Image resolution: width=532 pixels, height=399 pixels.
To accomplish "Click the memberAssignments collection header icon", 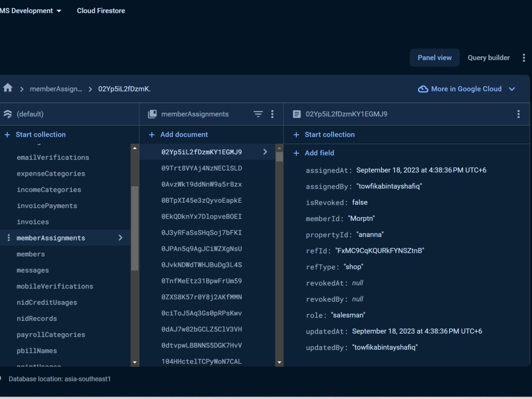I will tap(152, 114).
